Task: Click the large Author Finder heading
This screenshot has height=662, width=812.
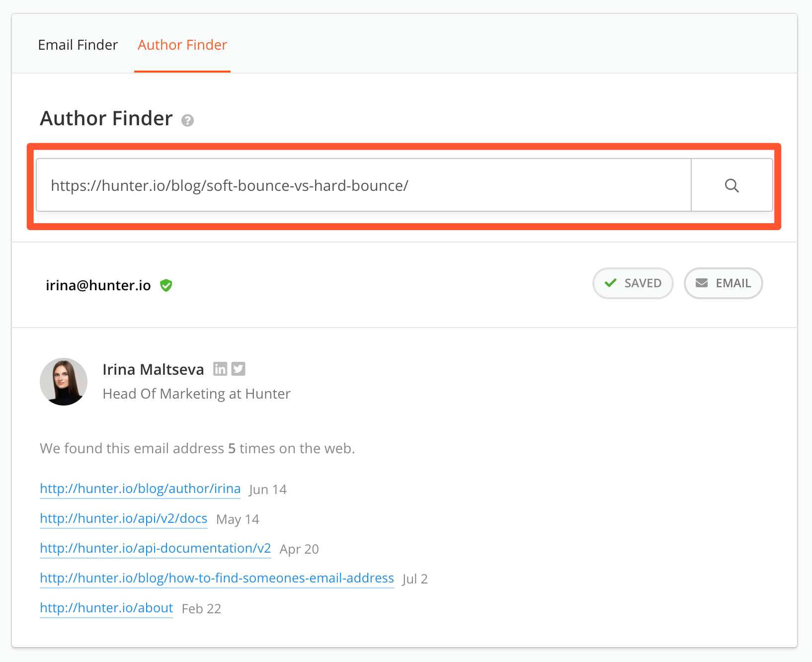Action: click(106, 118)
